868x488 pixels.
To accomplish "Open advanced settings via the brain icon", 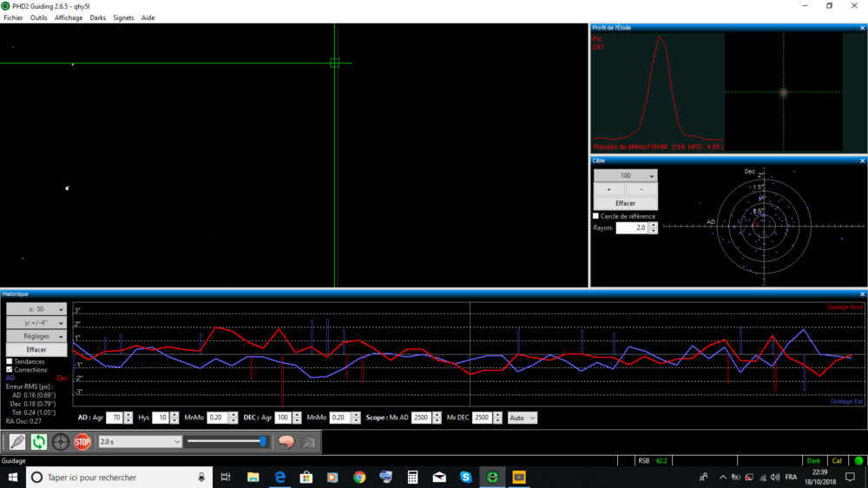I will (x=286, y=442).
